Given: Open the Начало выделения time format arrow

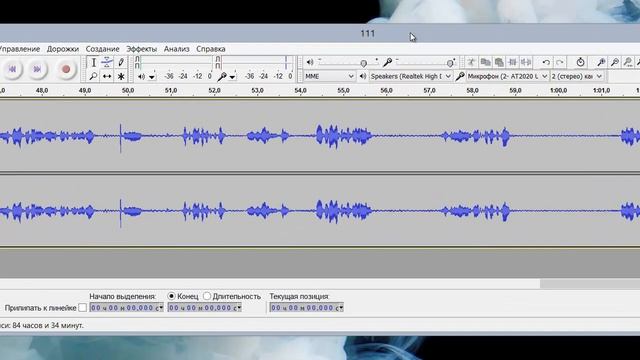Looking at the screenshot, I should click(x=161, y=308).
